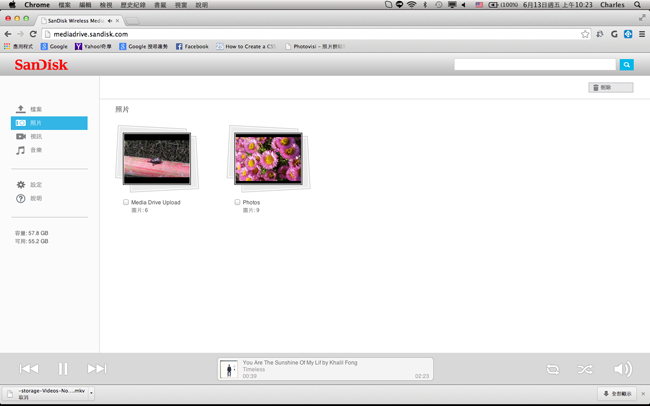Open the File menu next to Chrome
The width and height of the screenshot is (650, 406).
64,5
